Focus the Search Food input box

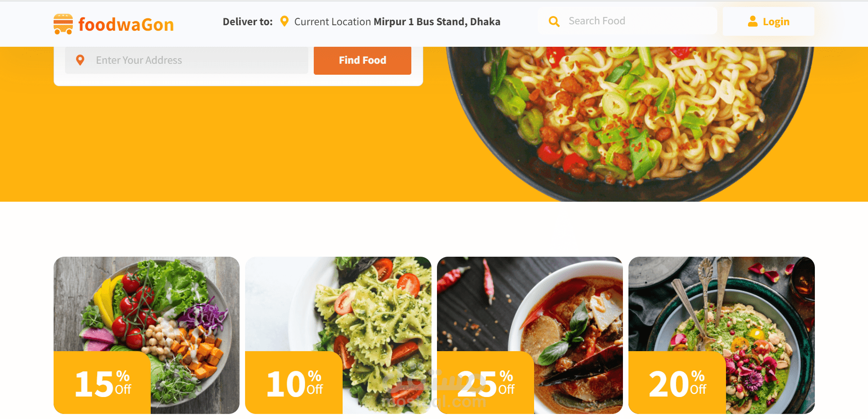pos(628,21)
